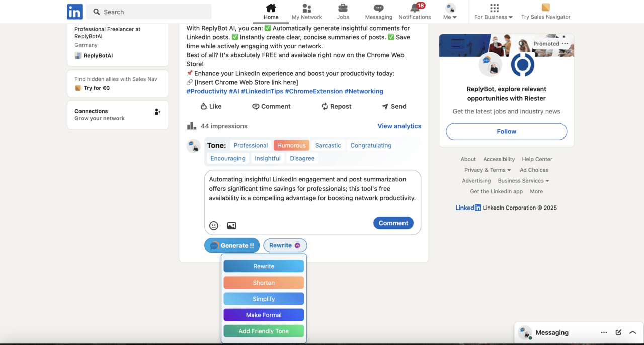The image size is (644, 345).
Task: Select the Congratulating tone
Action: [371, 145]
